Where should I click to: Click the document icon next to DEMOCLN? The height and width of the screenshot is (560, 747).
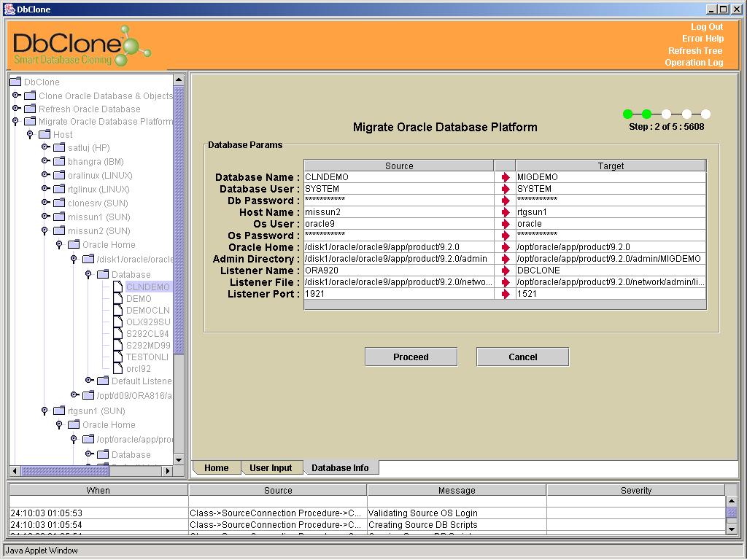pos(117,310)
